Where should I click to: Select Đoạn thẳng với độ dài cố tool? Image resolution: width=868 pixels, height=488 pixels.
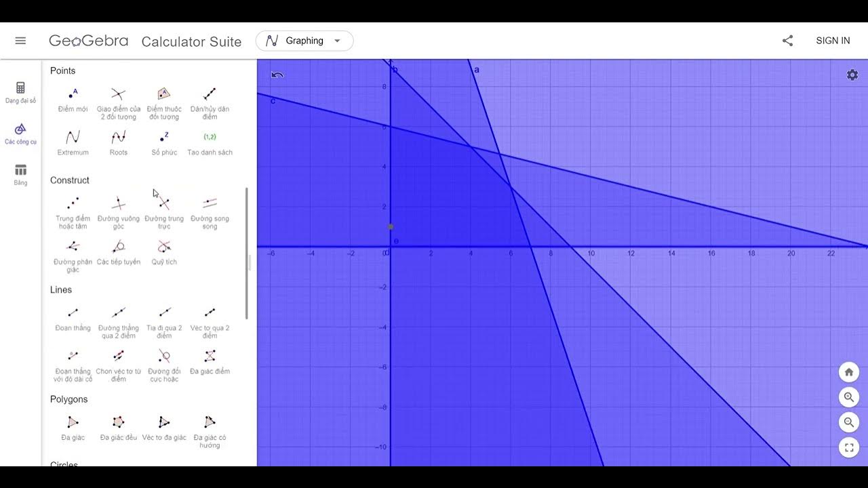click(73, 365)
